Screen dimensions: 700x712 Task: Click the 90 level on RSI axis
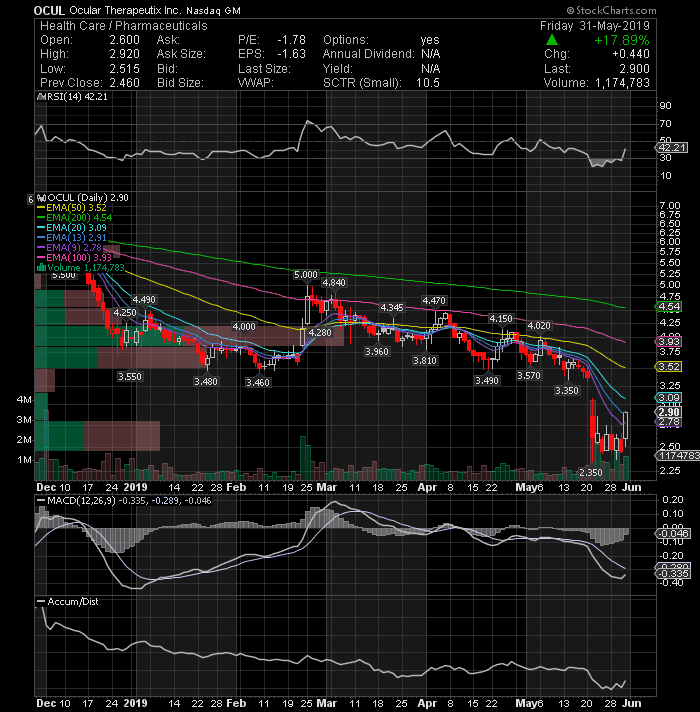[x=665, y=106]
